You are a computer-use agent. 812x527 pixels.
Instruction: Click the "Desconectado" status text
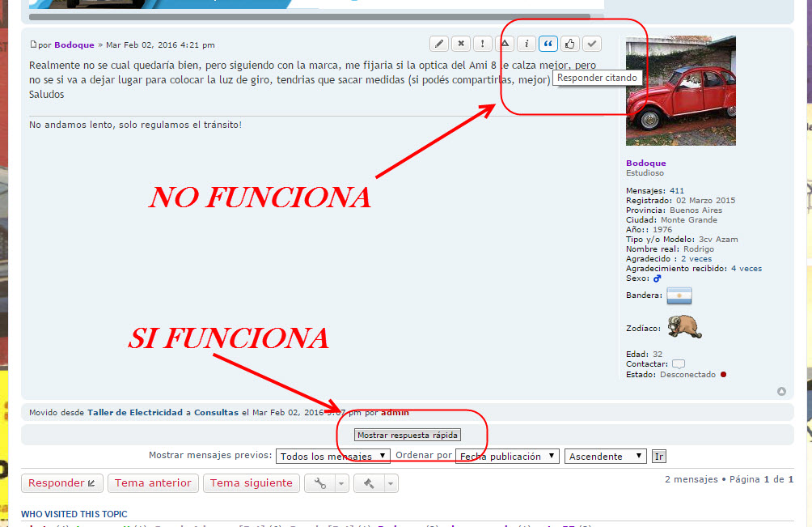tap(687, 374)
